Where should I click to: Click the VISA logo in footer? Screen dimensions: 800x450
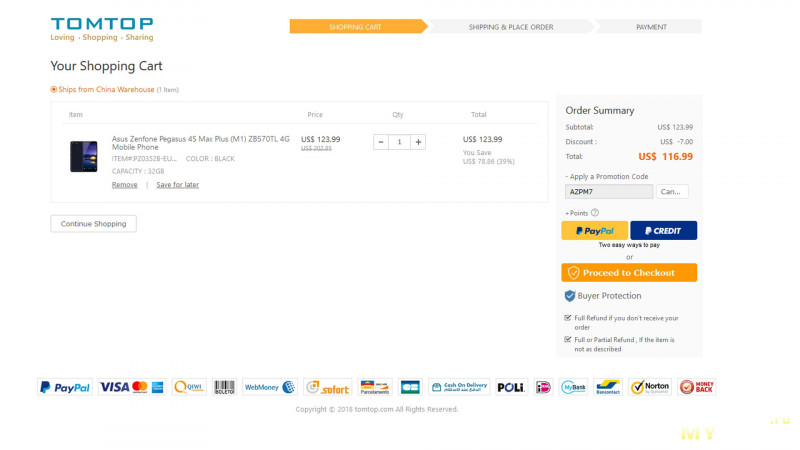pos(114,387)
